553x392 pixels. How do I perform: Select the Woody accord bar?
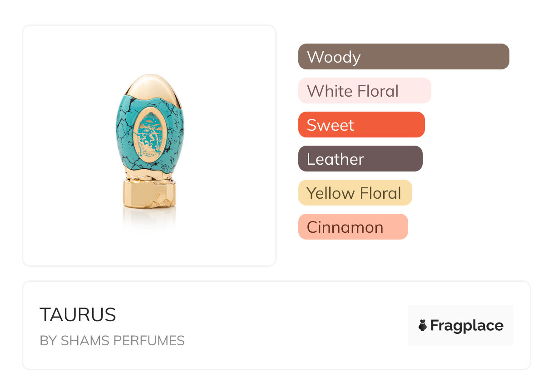(404, 57)
